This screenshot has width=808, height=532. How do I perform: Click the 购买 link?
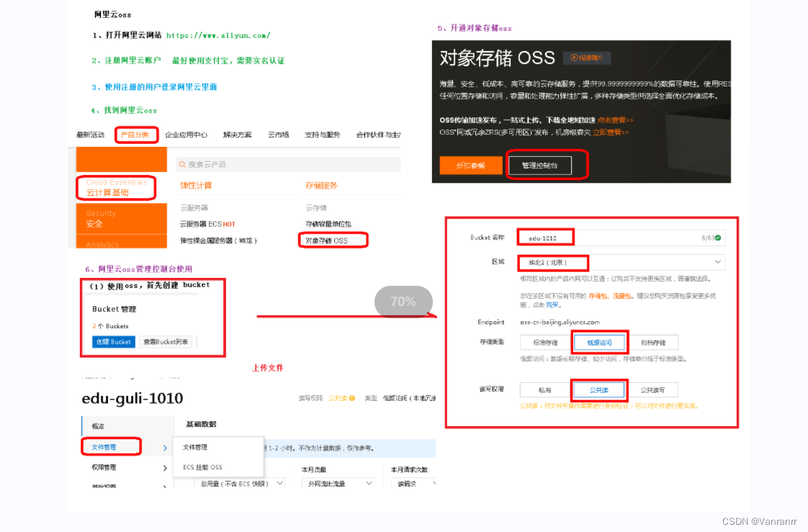[x=552, y=305]
